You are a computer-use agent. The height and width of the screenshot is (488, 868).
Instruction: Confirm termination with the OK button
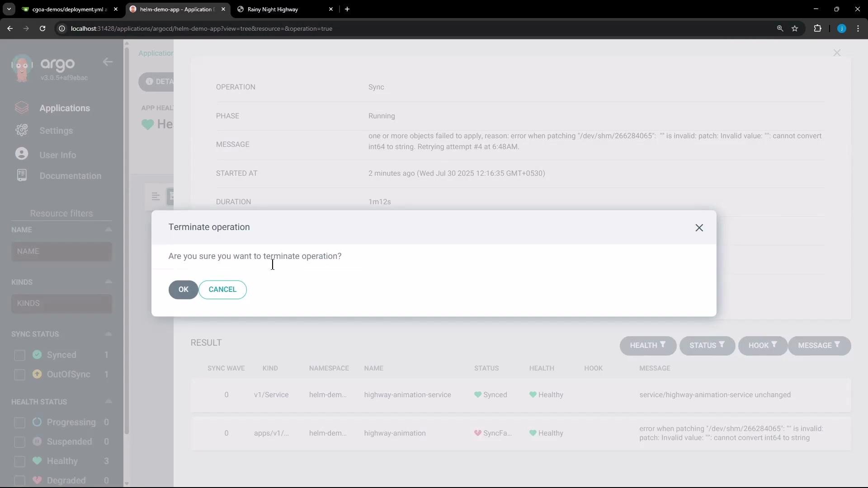(183, 290)
